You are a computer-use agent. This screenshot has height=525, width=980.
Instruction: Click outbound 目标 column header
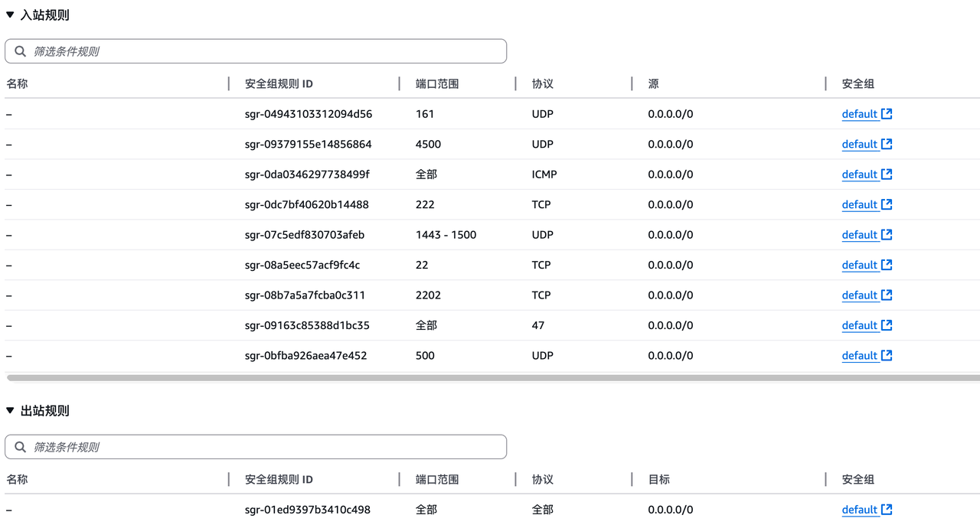click(659, 480)
